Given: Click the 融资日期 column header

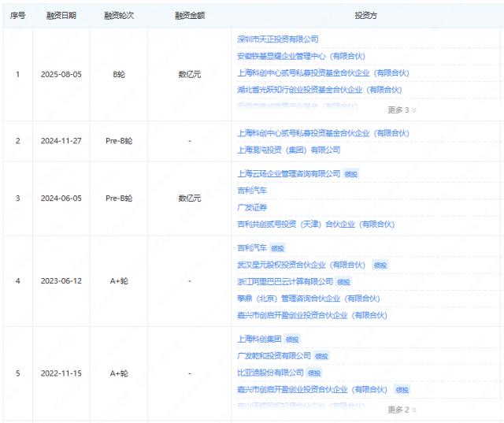Looking at the screenshot, I should pyautogui.click(x=61, y=16).
